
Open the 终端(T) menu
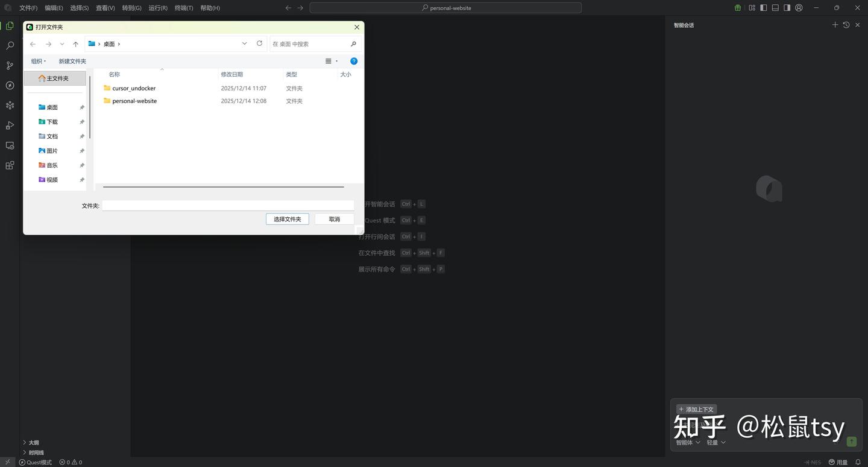tap(183, 8)
